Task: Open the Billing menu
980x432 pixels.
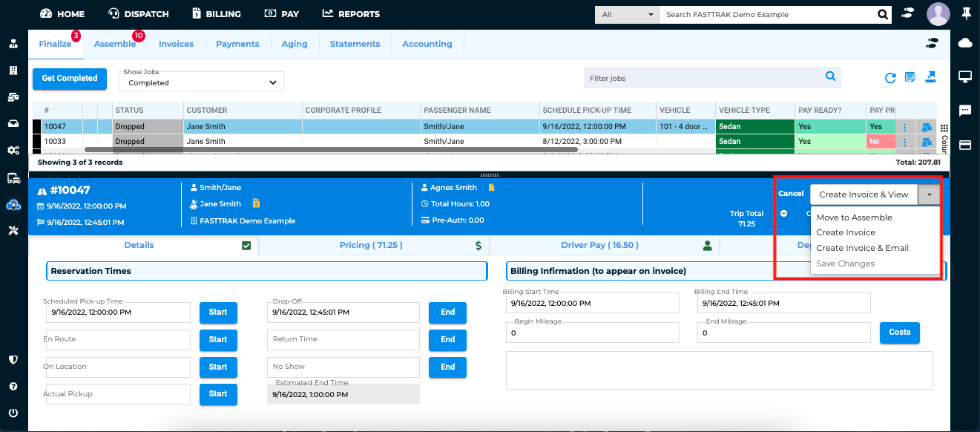Action: point(216,14)
